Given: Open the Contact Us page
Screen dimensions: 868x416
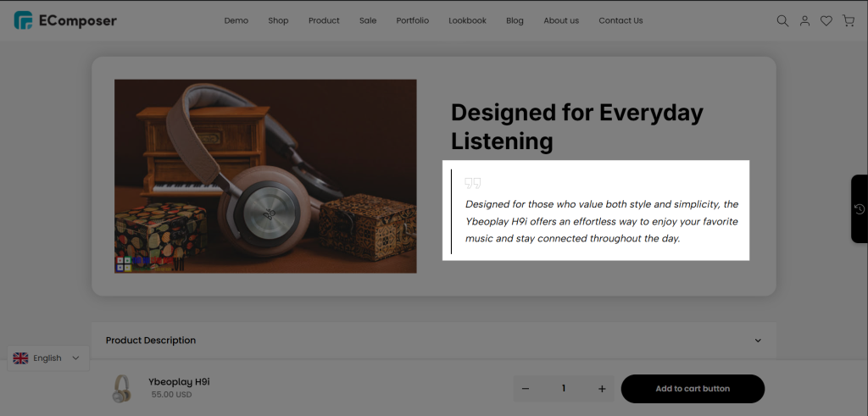Looking at the screenshot, I should click(620, 20).
